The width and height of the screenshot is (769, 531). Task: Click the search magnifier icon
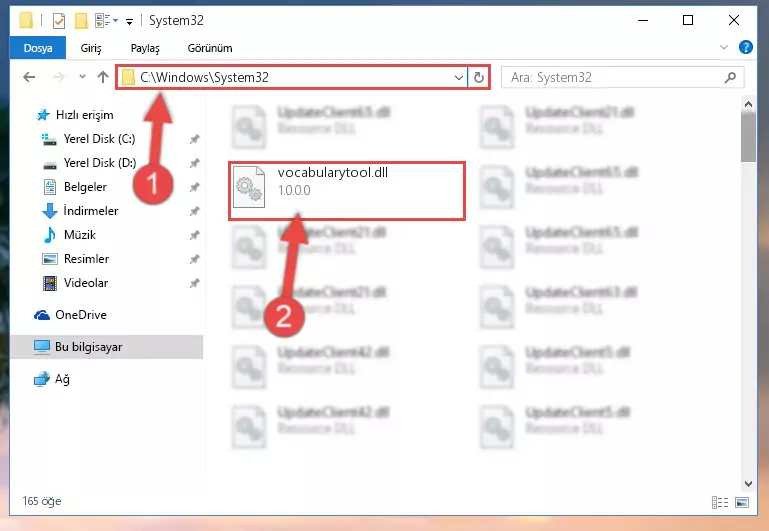pos(730,77)
